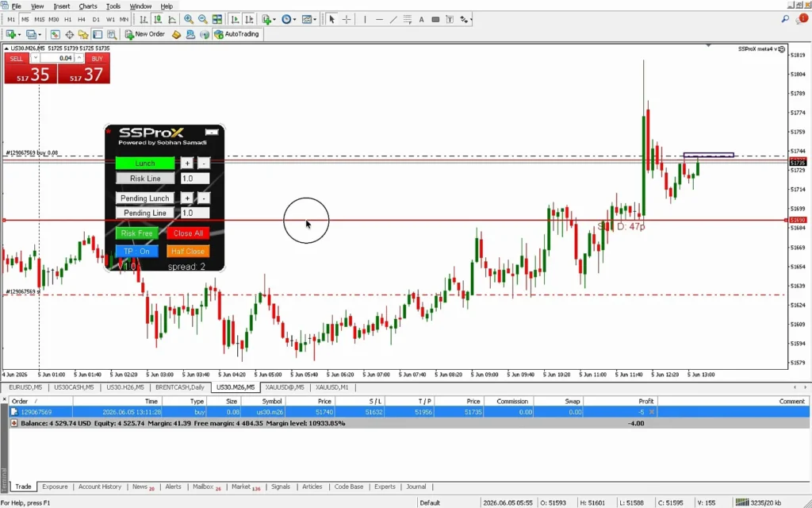812x508 pixels.
Task: Select the Text 'A' drawing tool
Action: click(x=421, y=20)
